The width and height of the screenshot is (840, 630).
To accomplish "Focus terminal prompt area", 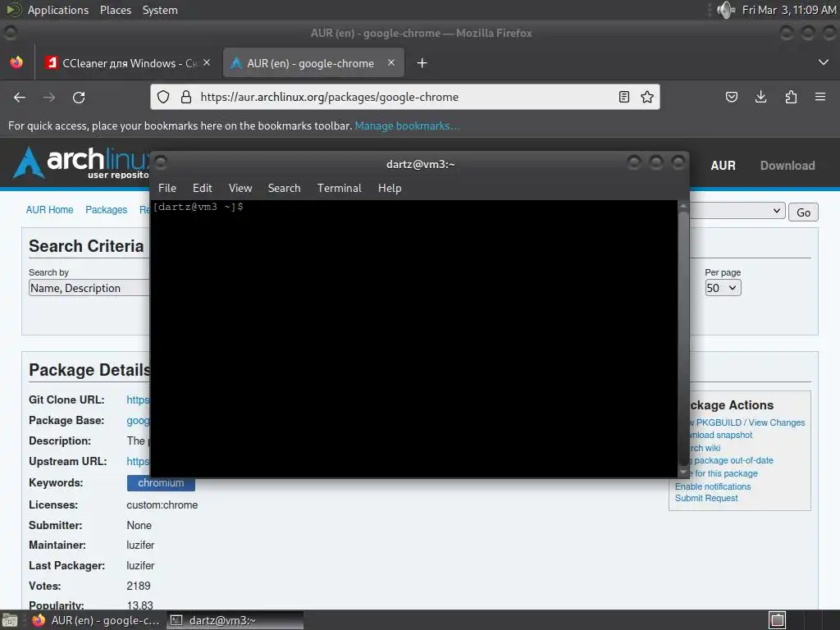I will pyautogui.click(x=413, y=337).
